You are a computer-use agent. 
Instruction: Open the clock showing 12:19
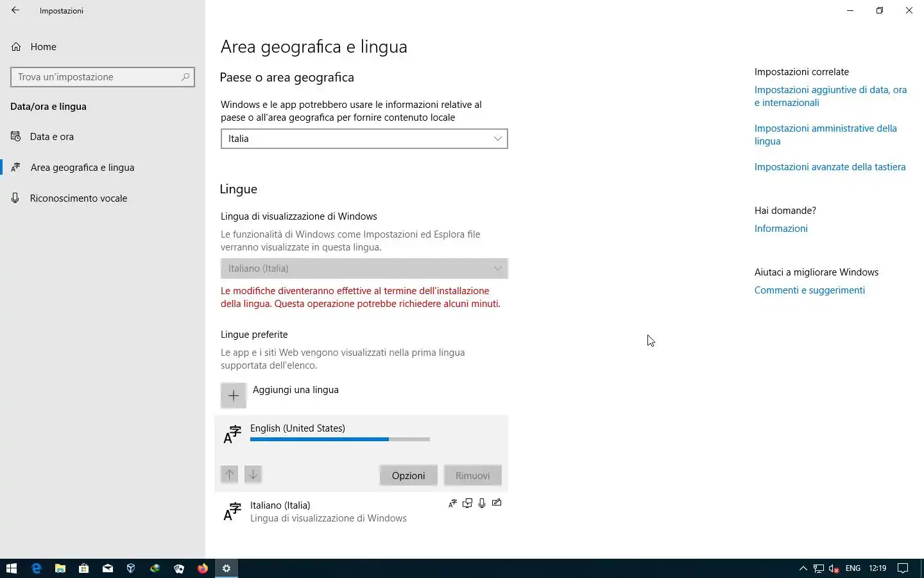click(877, 568)
